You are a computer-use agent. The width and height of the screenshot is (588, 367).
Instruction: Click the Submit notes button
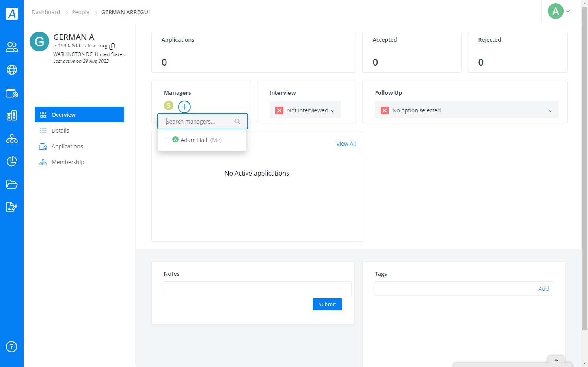tap(327, 304)
